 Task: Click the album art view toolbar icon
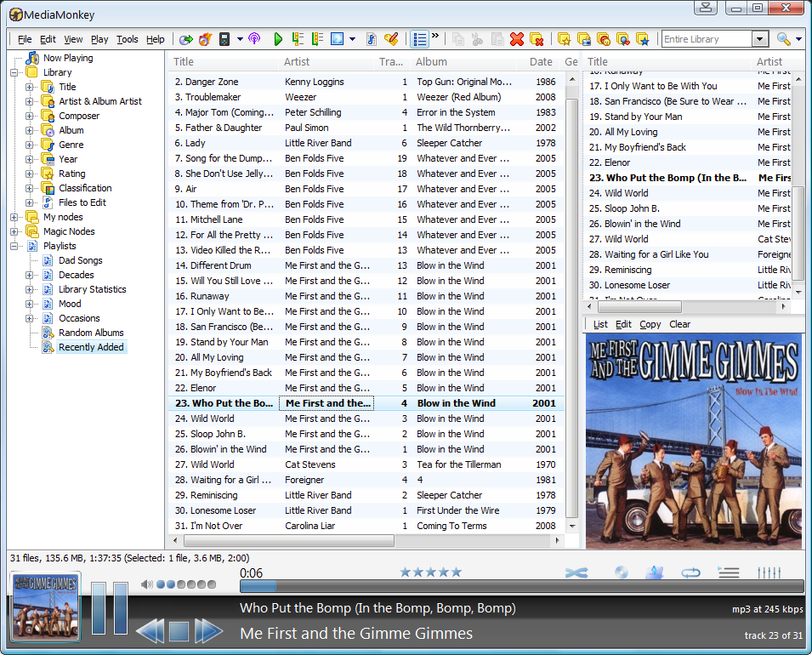pos(337,39)
